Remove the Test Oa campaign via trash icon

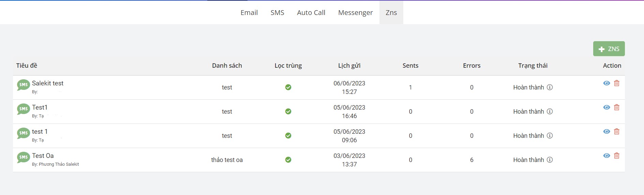click(x=617, y=156)
